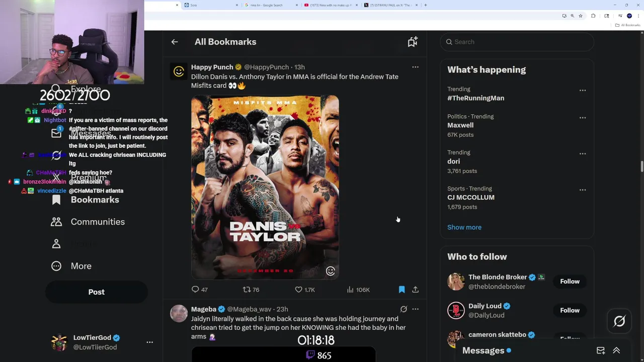Open options for the dori trend
Viewport: 644px width, 362px height.
coord(583,154)
